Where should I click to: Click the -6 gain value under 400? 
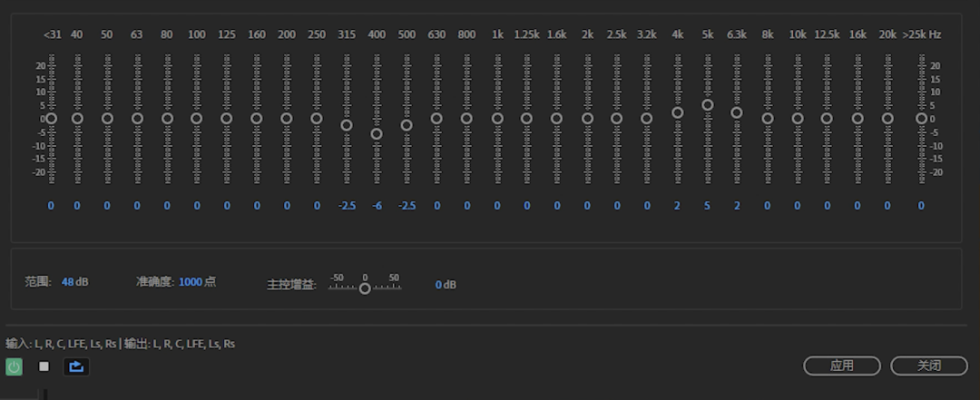(377, 206)
